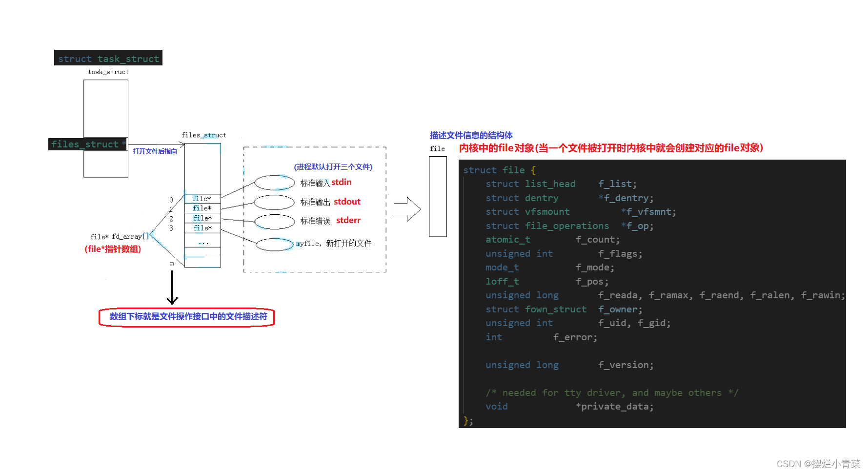The width and height of the screenshot is (868, 473).
Task: Click the 'f_uid,' member name
Action: point(615,323)
